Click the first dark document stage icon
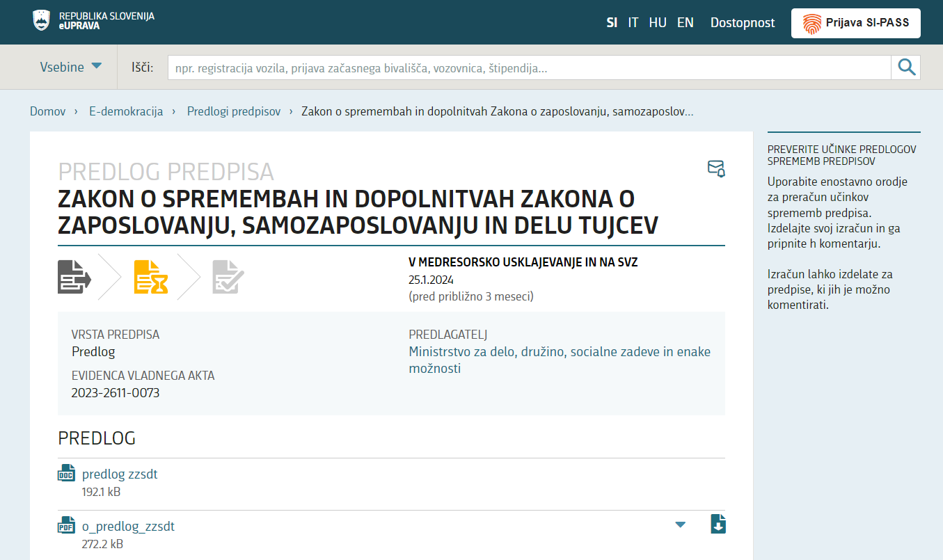943x560 pixels. tap(74, 276)
